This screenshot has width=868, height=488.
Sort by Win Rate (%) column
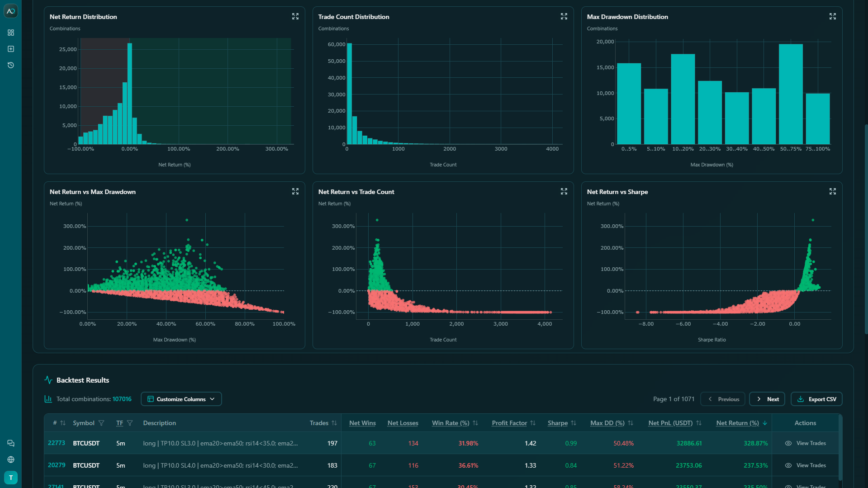point(475,423)
